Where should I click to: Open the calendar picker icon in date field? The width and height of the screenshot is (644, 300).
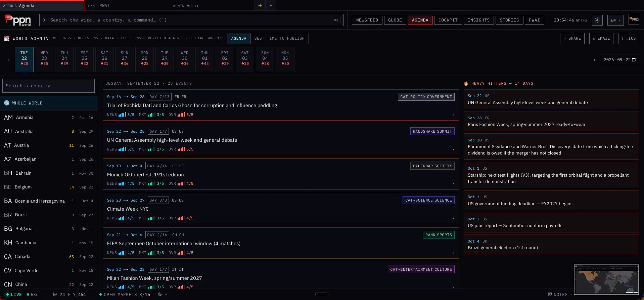[x=634, y=60]
